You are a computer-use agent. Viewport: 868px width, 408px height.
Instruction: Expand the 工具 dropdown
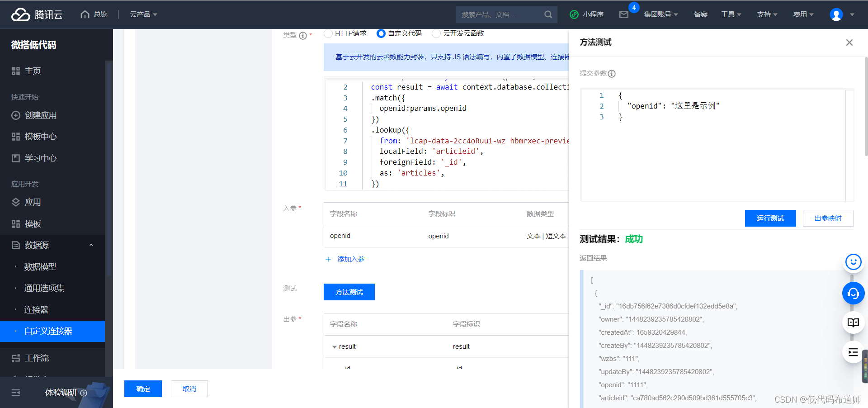tap(731, 14)
